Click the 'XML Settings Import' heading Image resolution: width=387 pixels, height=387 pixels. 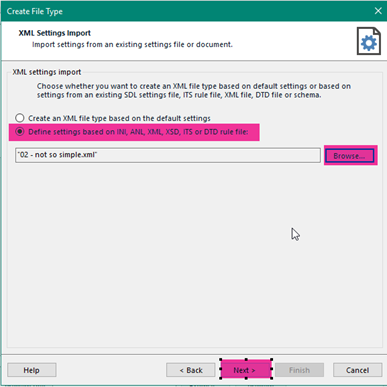pyautogui.click(x=55, y=33)
